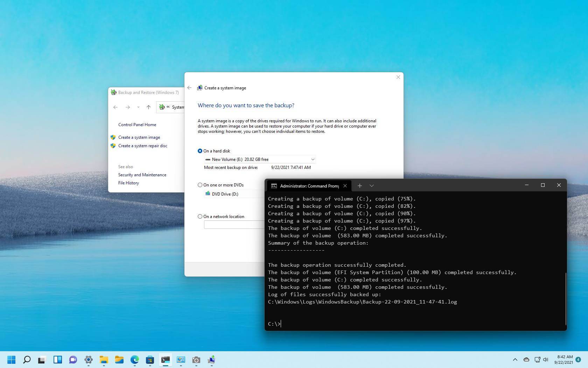Choose On one or more DVDs option

(x=200, y=185)
